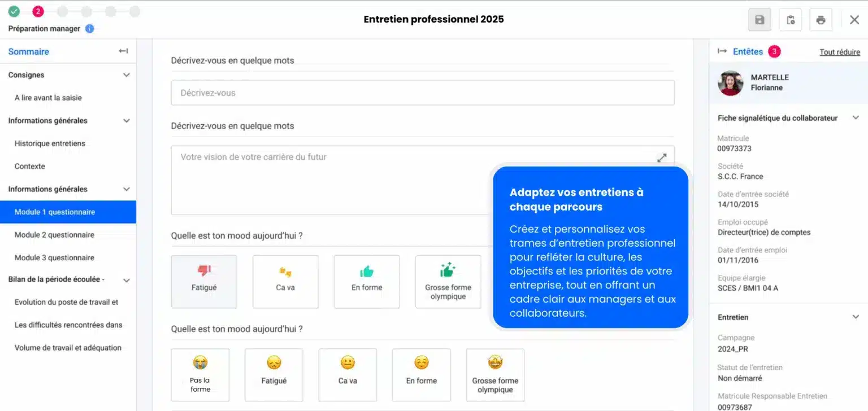
Task: Click the Tout réduire link
Action: click(840, 52)
